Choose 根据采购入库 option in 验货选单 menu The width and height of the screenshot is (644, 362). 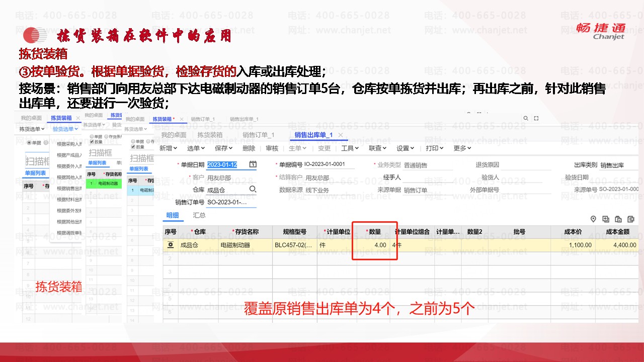click(69, 143)
